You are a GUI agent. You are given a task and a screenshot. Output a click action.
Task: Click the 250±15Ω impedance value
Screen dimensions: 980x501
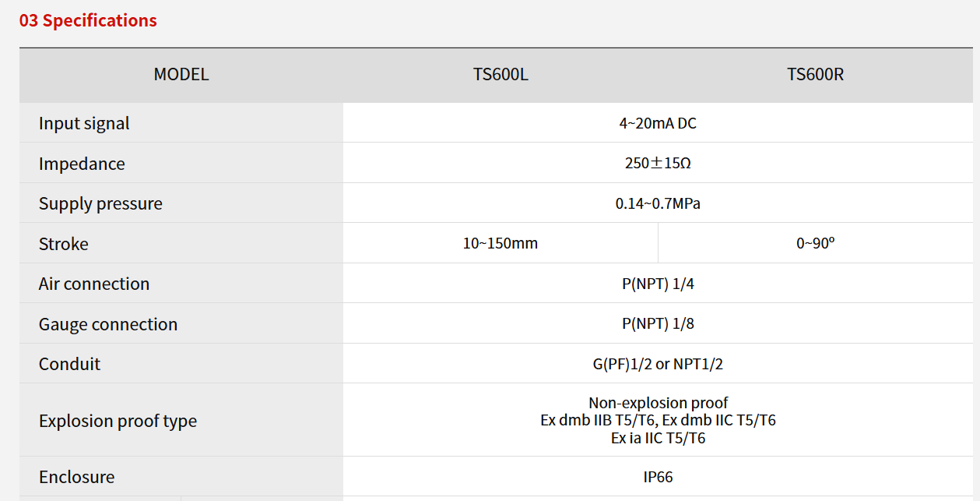[658, 164]
